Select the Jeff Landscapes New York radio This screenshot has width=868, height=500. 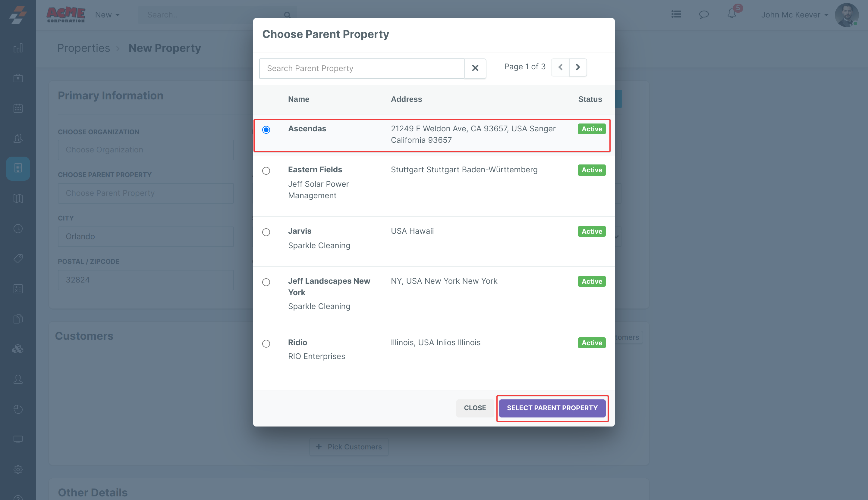click(x=266, y=282)
